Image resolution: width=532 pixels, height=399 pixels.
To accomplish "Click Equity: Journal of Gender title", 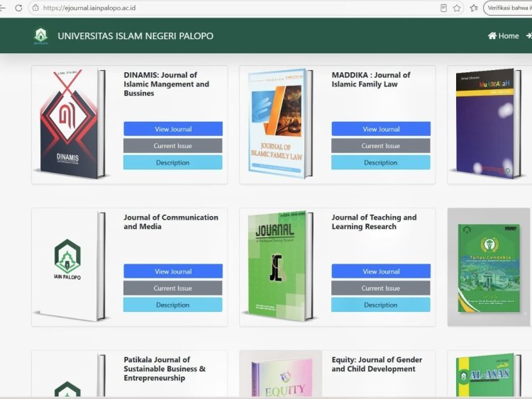I will click(x=377, y=364).
